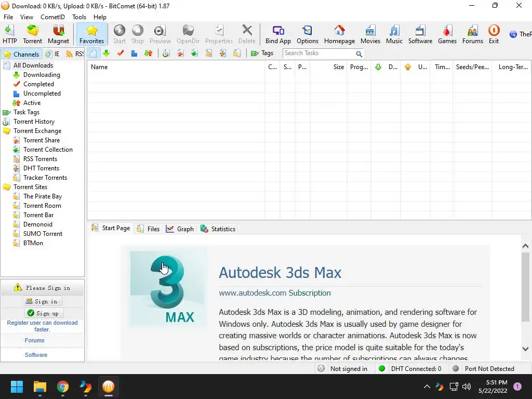Sort the task list by Size column

(328, 67)
